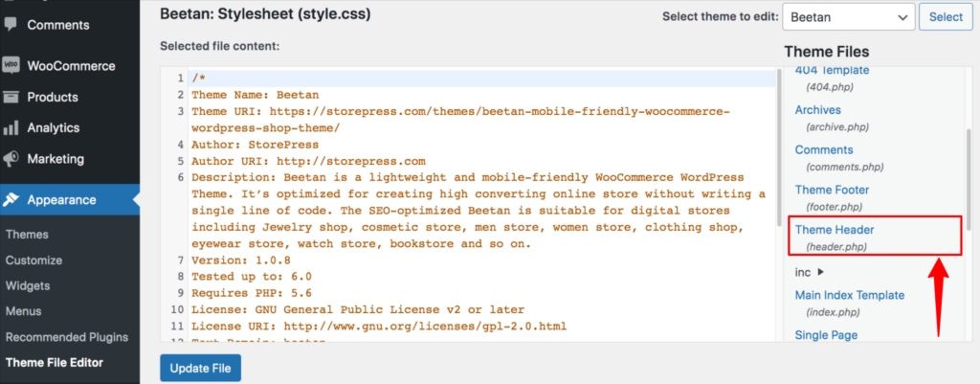Open the Customize submenu item
Screen dimensions: 980x384
33,260
